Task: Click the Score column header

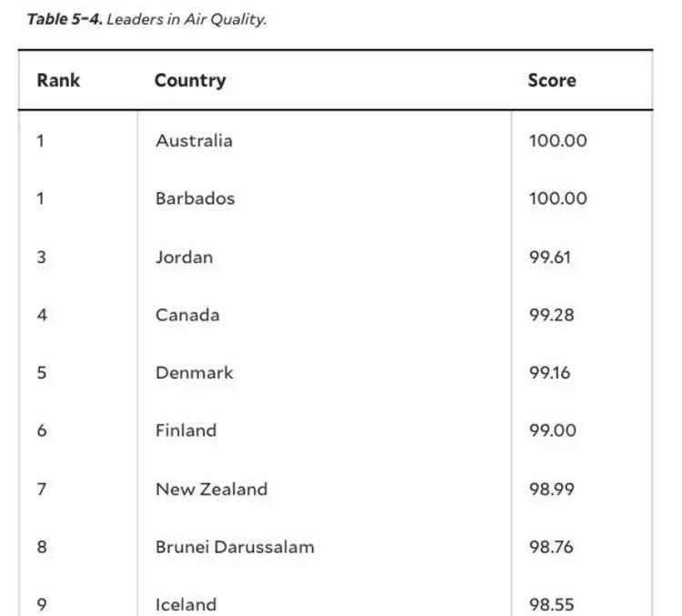Action: click(x=552, y=80)
